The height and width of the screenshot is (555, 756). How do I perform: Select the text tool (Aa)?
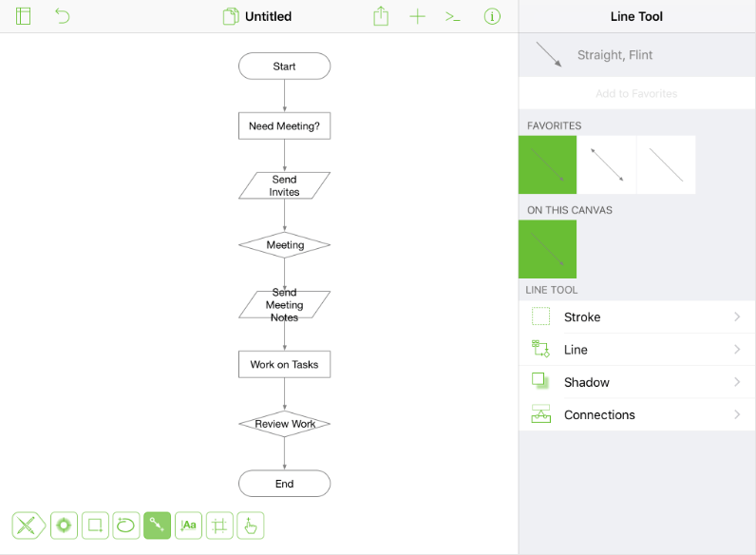[188, 525]
